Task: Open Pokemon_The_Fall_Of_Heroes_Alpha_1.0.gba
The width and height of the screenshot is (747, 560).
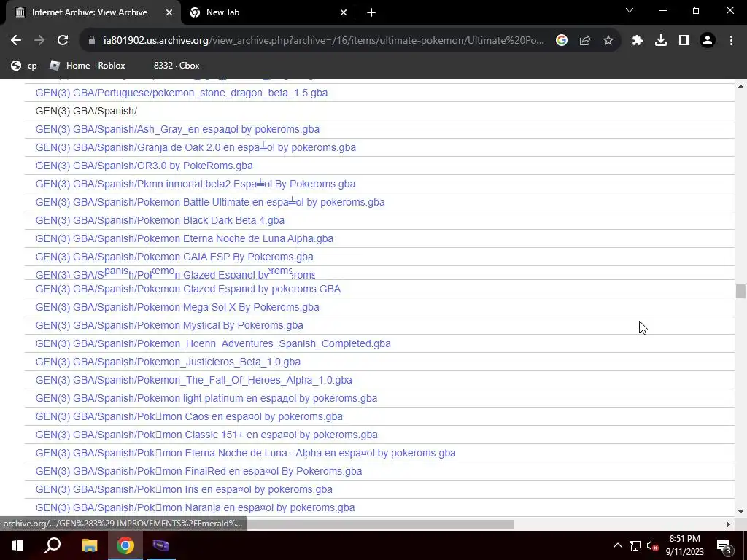Action: coord(194,380)
